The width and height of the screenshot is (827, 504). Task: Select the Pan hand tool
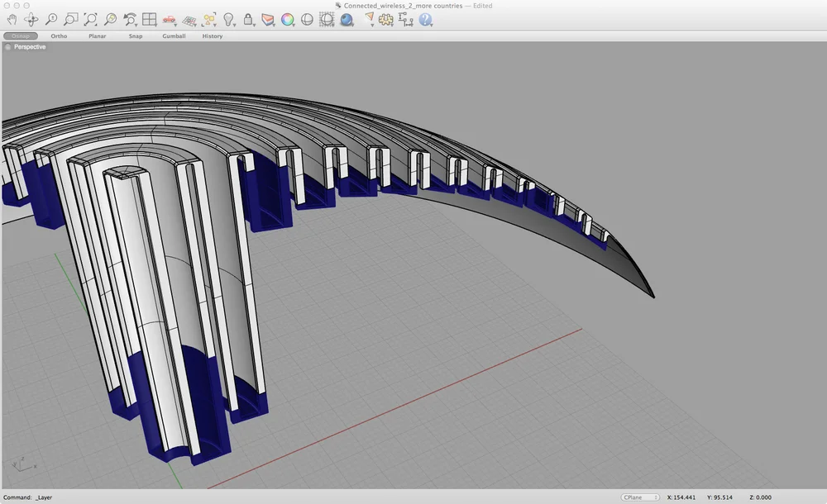pos(12,19)
